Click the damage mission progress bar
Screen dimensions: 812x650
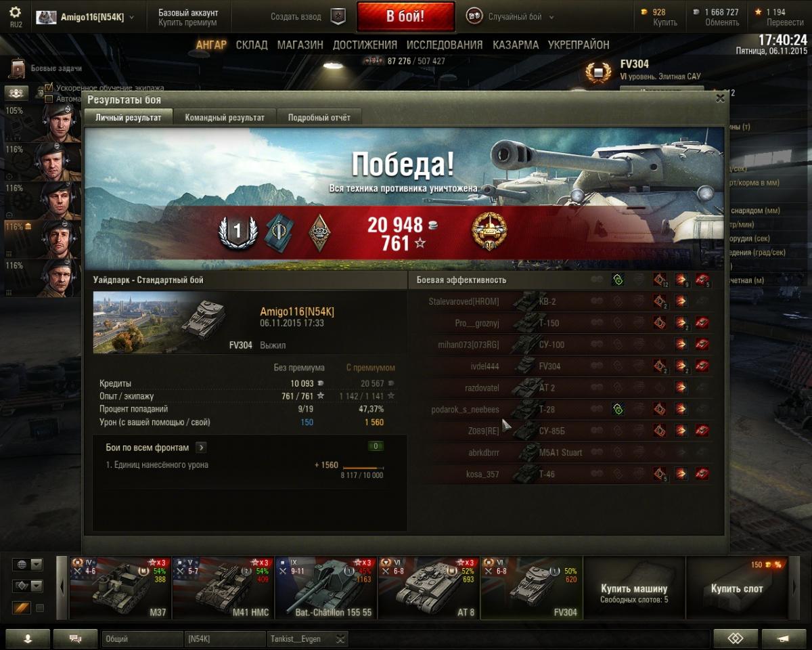(363, 468)
